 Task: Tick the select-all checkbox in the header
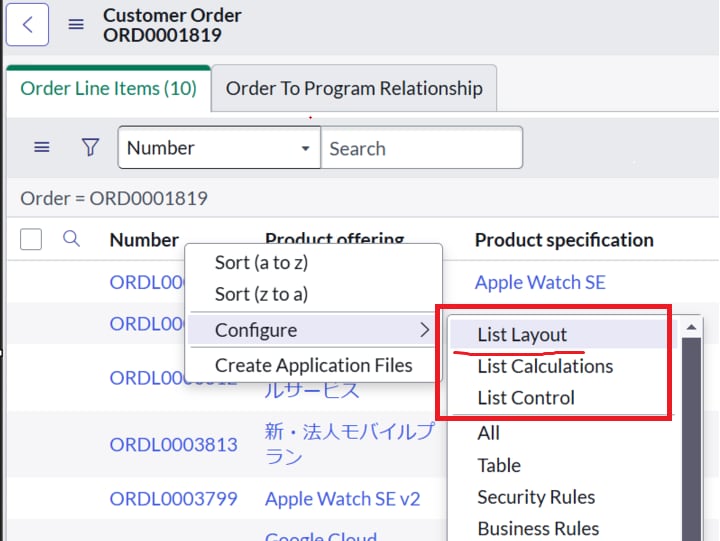31,239
